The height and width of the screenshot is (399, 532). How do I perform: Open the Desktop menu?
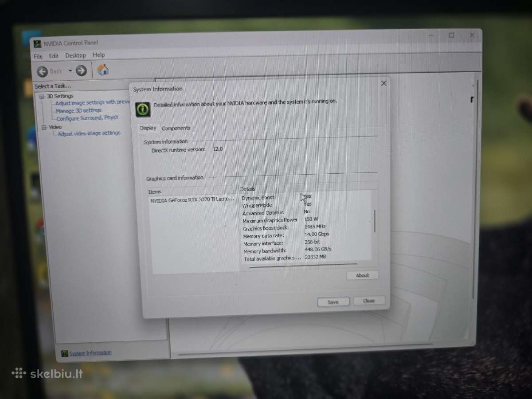point(75,55)
